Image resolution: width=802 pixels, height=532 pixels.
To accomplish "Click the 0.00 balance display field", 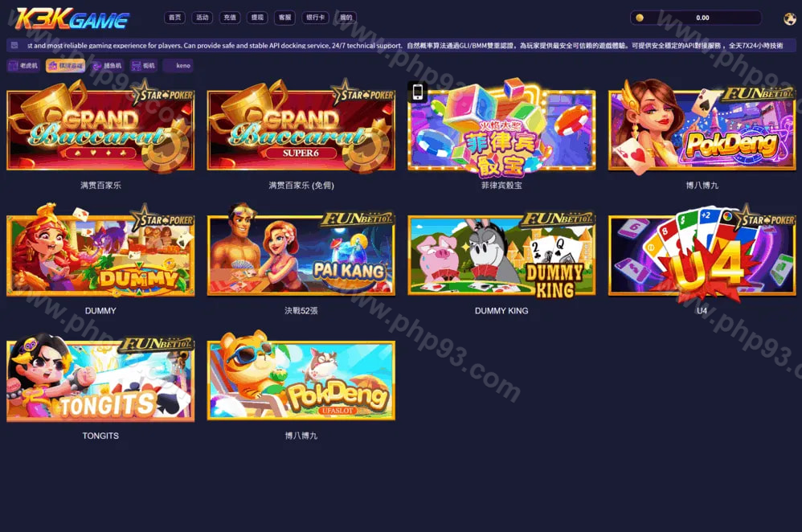I will tap(702, 18).
